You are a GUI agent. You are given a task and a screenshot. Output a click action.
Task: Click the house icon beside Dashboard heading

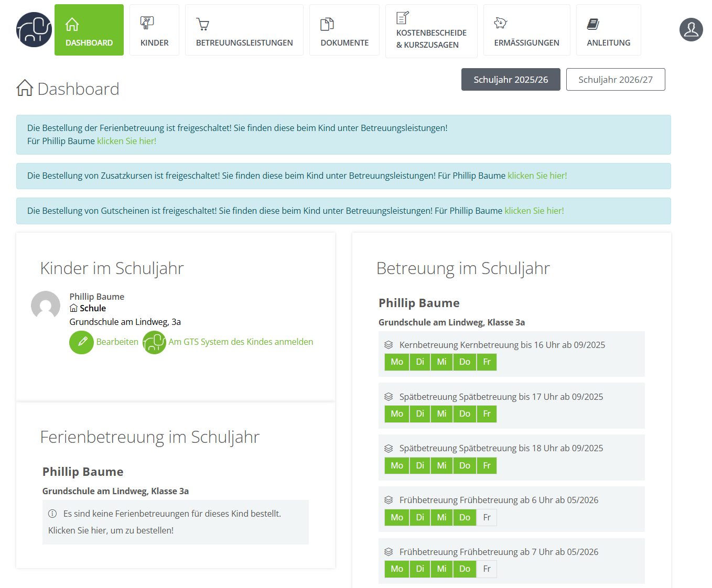coord(25,88)
